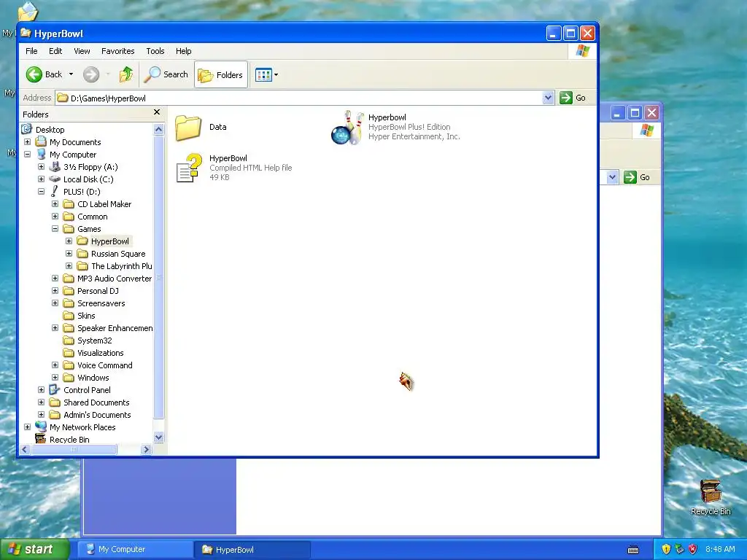
Task: Open the Start menu
Action: (35, 549)
